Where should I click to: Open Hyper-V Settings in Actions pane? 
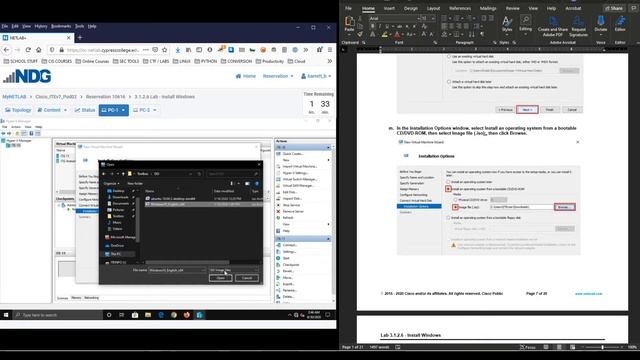click(295, 173)
